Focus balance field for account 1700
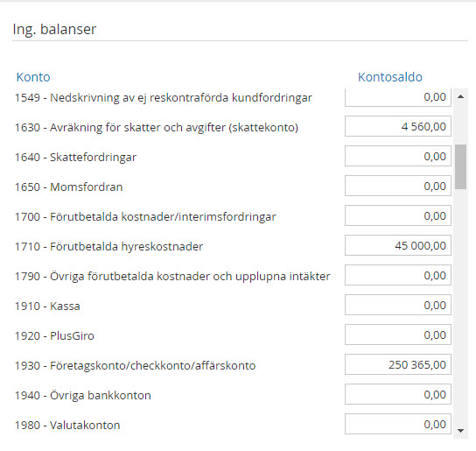 pos(398,215)
